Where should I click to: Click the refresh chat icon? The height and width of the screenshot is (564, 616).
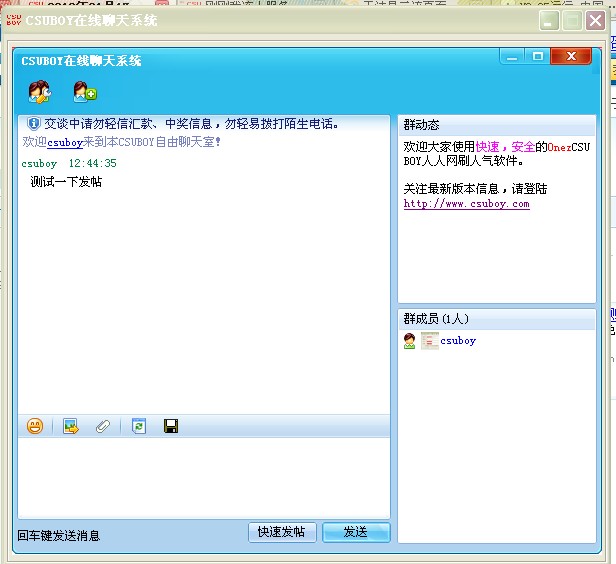point(139,427)
